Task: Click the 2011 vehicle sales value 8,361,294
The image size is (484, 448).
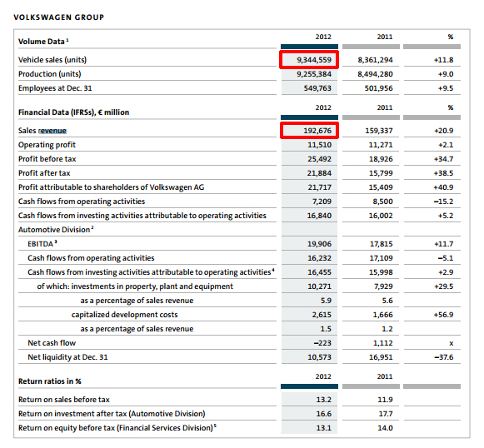Action: coord(375,60)
